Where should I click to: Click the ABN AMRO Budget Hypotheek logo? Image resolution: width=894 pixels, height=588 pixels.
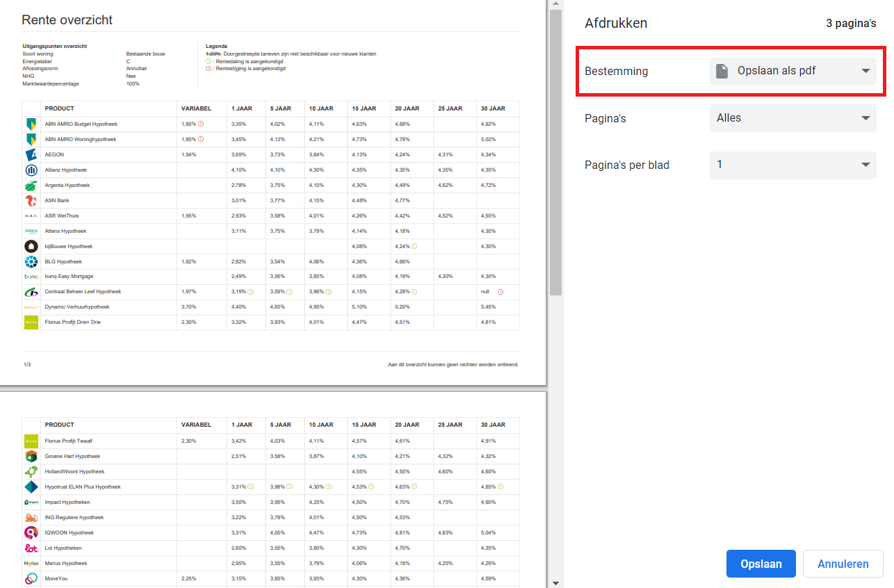(x=31, y=124)
